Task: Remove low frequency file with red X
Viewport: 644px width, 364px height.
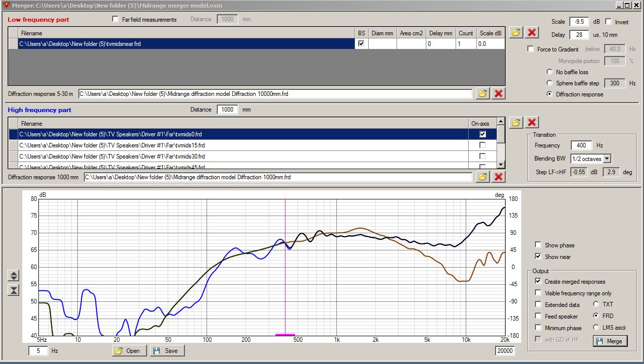Action: point(531,32)
